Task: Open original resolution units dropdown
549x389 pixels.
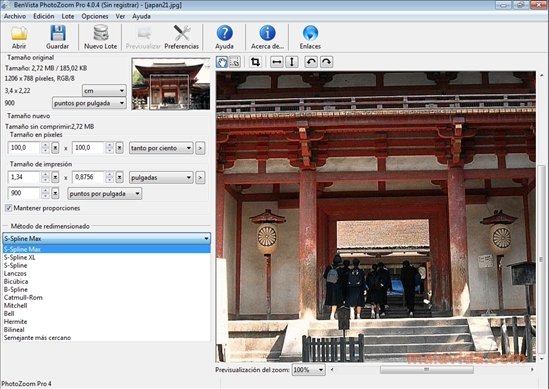Action: [89, 103]
